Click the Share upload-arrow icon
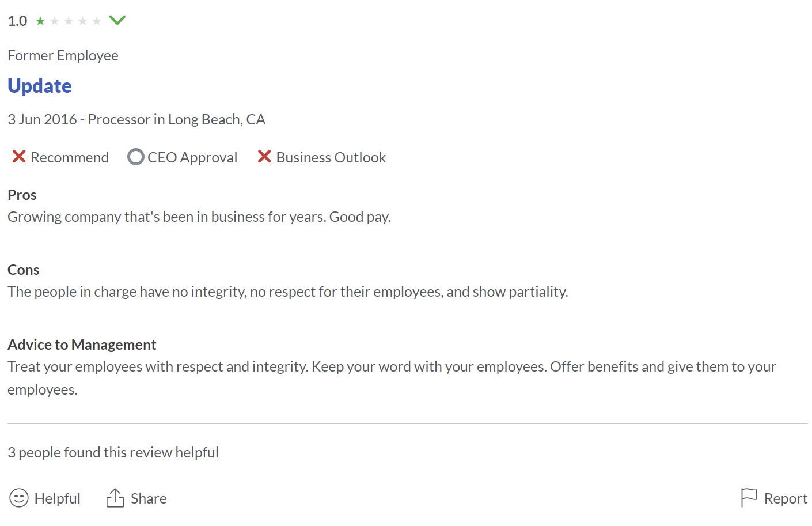Viewport: 812px width, 526px height. click(x=115, y=498)
